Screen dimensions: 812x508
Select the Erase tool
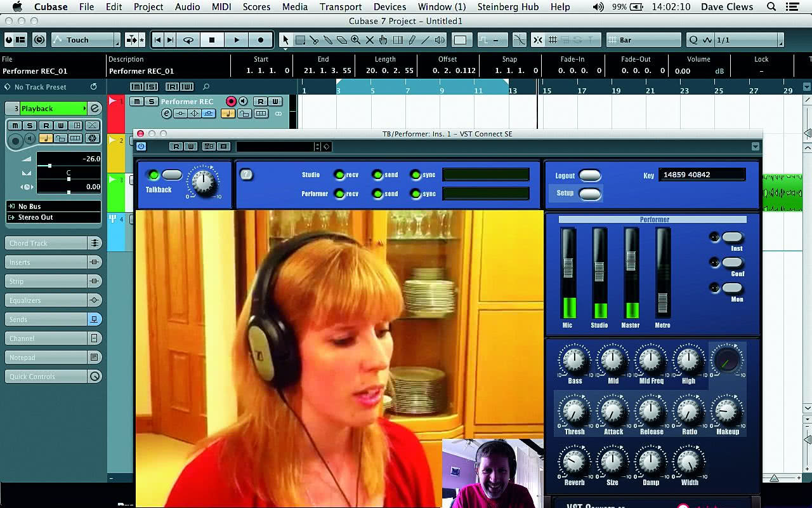342,40
